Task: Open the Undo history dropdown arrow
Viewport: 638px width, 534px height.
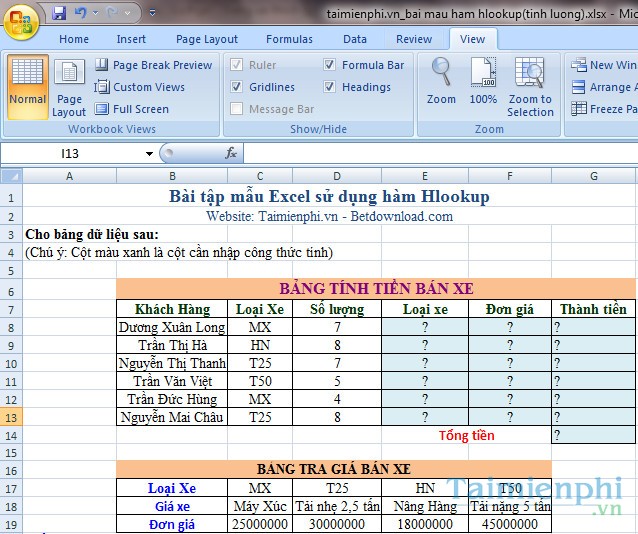Action: [96, 13]
